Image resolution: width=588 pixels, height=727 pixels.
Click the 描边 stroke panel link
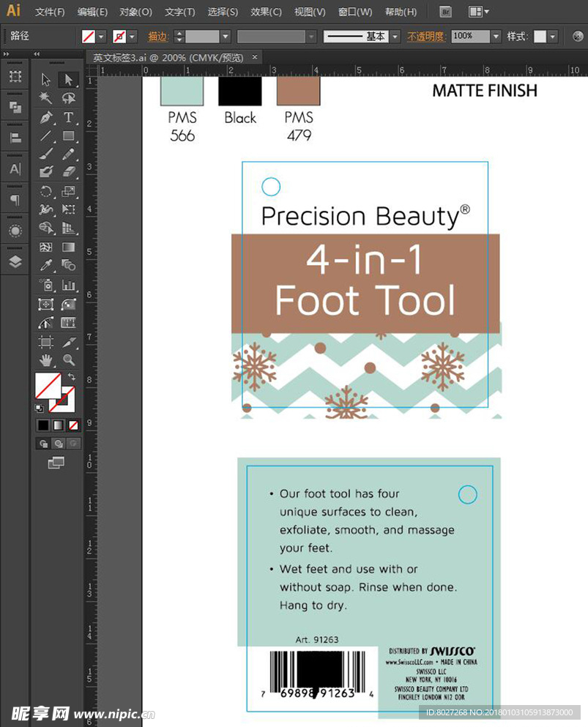pos(157,36)
